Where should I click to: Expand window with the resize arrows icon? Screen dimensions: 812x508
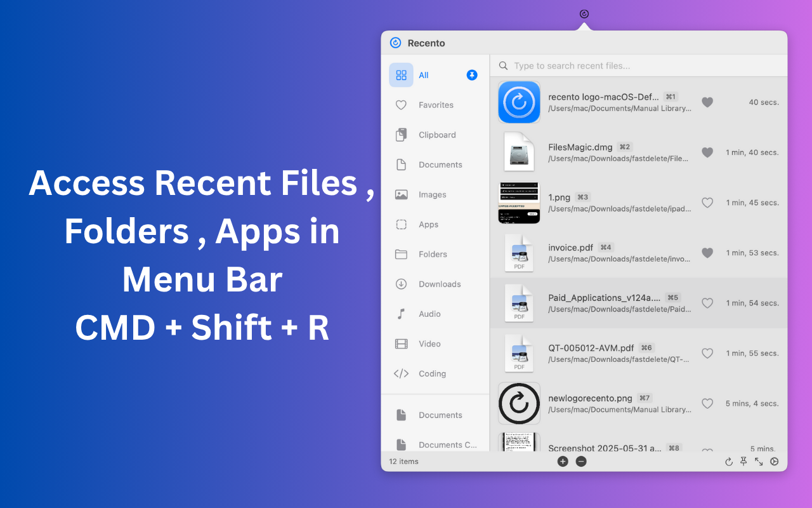[759, 462]
